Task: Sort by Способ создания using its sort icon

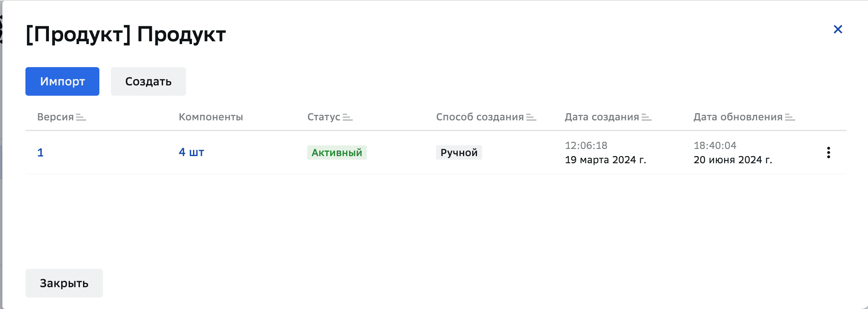Action: pyautogui.click(x=531, y=117)
